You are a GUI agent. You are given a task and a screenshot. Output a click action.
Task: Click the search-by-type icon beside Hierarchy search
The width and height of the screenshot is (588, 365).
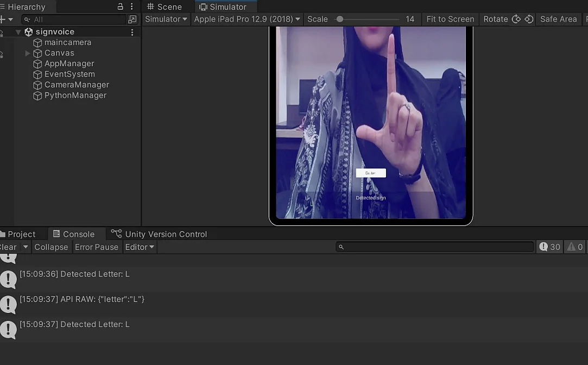(x=132, y=19)
